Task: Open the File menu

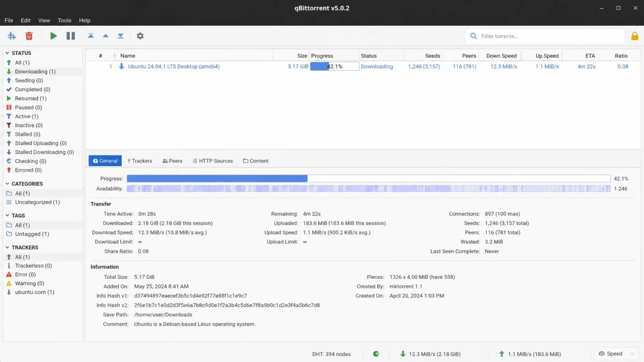Action: click(x=9, y=20)
